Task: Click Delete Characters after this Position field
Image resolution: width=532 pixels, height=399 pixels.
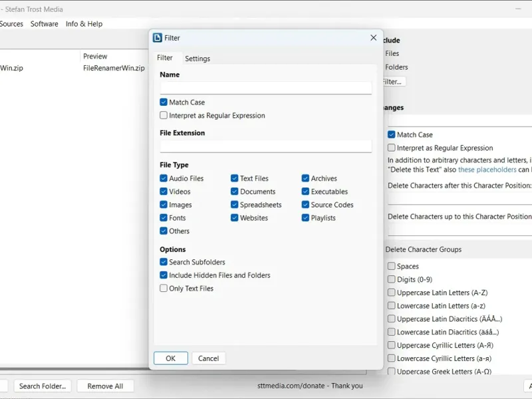Action: 460,198
